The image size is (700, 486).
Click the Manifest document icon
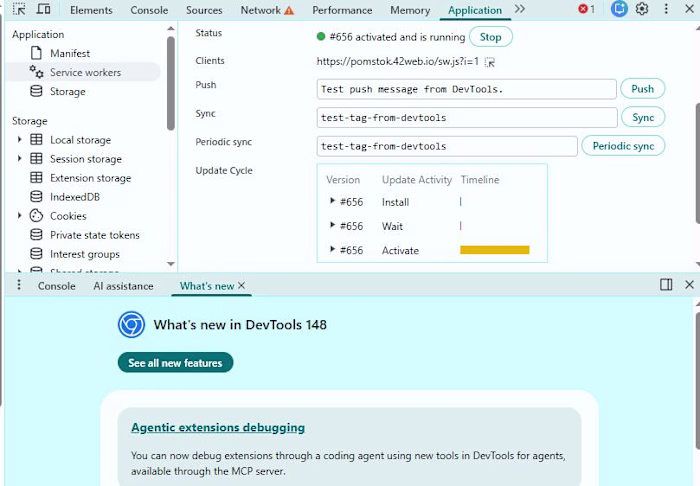click(36, 53)
